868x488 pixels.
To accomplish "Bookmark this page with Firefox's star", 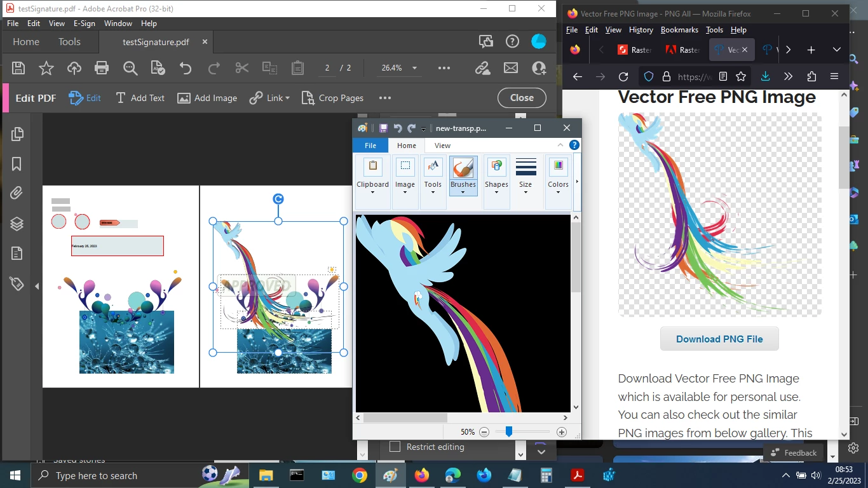I will point(741,77).
